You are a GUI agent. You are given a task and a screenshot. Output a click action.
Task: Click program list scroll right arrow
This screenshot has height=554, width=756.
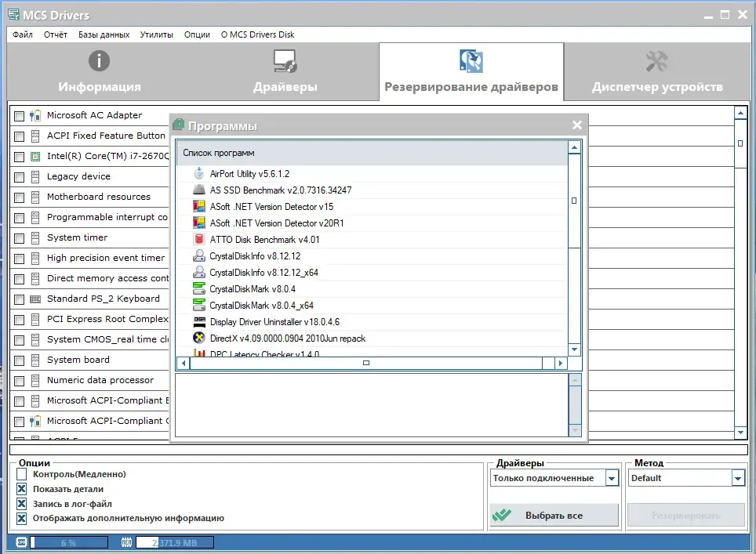560,363
